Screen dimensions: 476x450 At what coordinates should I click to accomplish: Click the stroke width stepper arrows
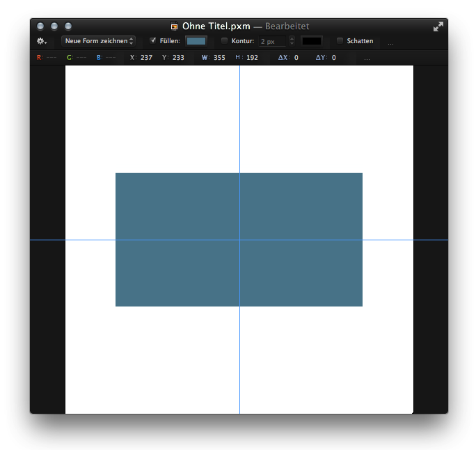(292, 41)
